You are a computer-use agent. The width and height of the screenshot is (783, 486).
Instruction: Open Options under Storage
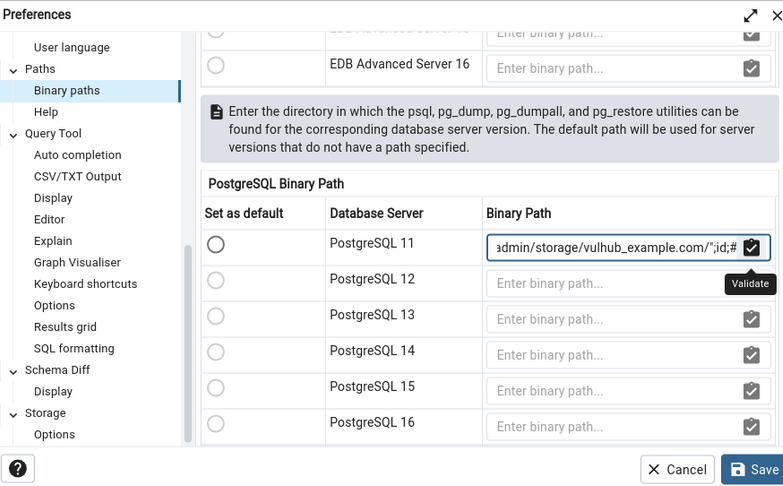click(54, 434)
